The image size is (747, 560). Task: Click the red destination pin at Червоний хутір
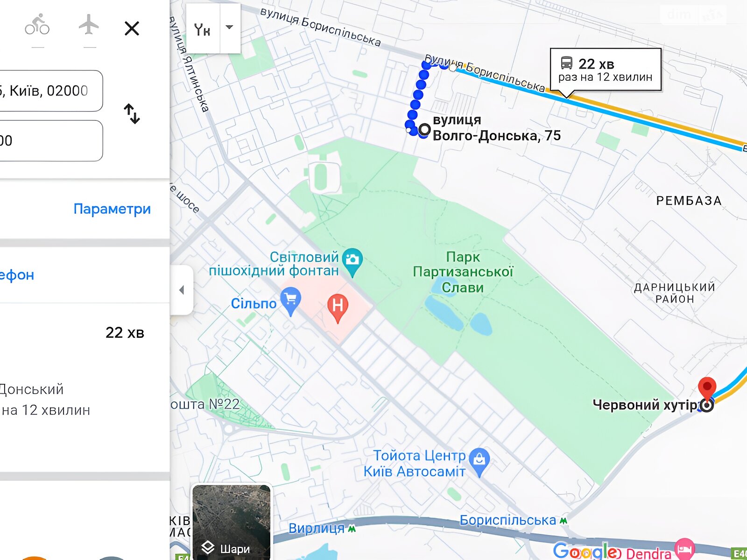pyautogui.click(x=707, y=388)
